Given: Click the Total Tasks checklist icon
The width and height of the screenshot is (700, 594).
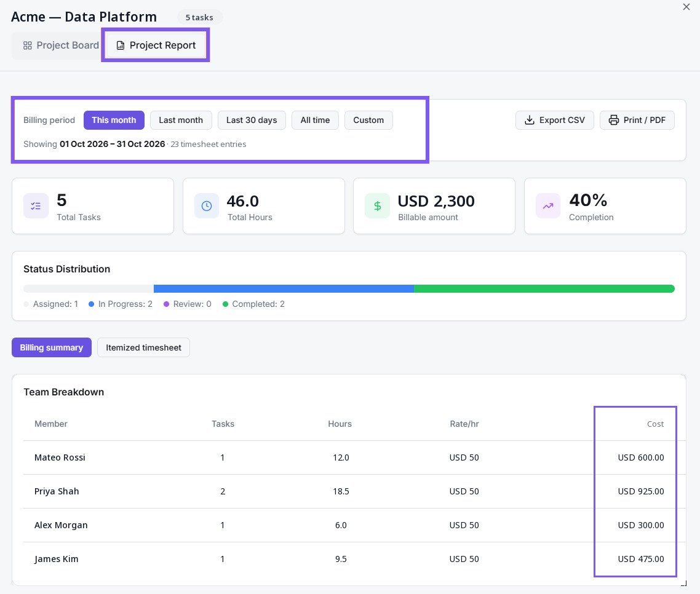Looking at the screenshot, I should pos(36,206).
